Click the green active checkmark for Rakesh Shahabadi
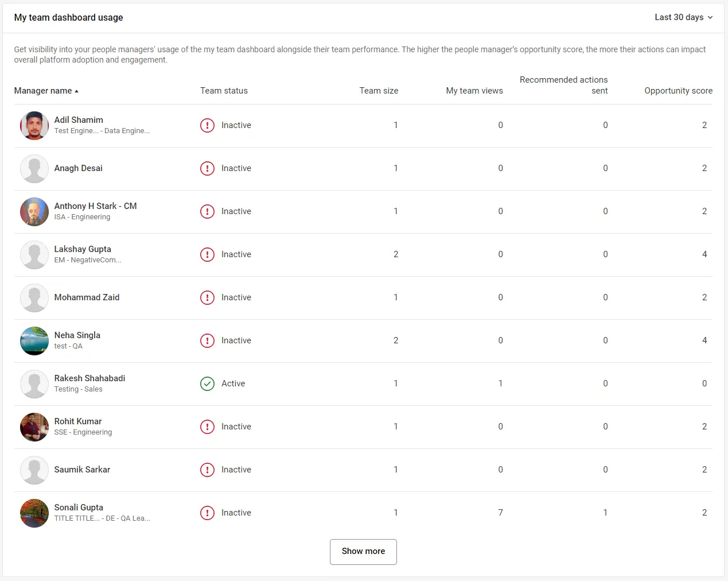Viewport: 728px width, 581px height. [207, 384]
